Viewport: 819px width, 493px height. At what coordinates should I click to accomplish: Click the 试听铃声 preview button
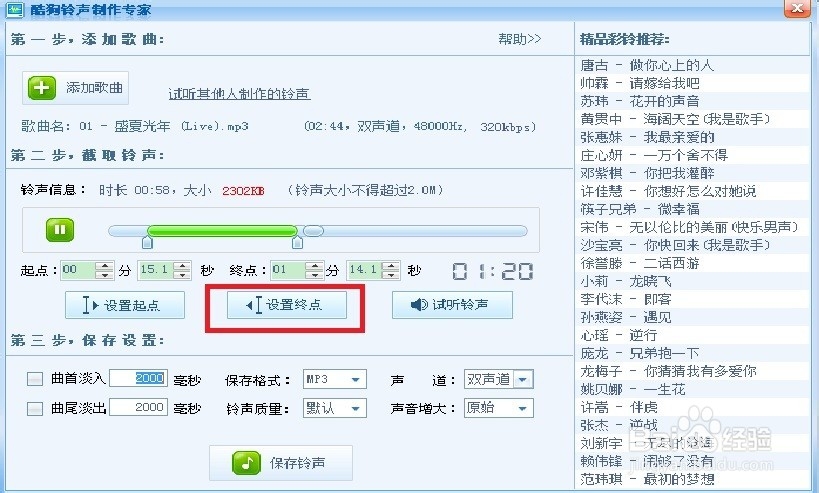pos(452,305)
